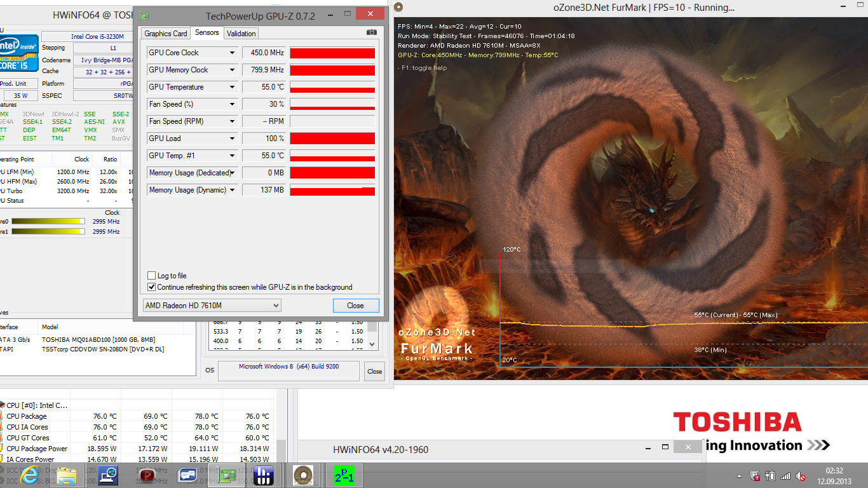Click the CPU [#0] Intel chip icon
Viewport: 868px width, 488px height.
(3, 405)
